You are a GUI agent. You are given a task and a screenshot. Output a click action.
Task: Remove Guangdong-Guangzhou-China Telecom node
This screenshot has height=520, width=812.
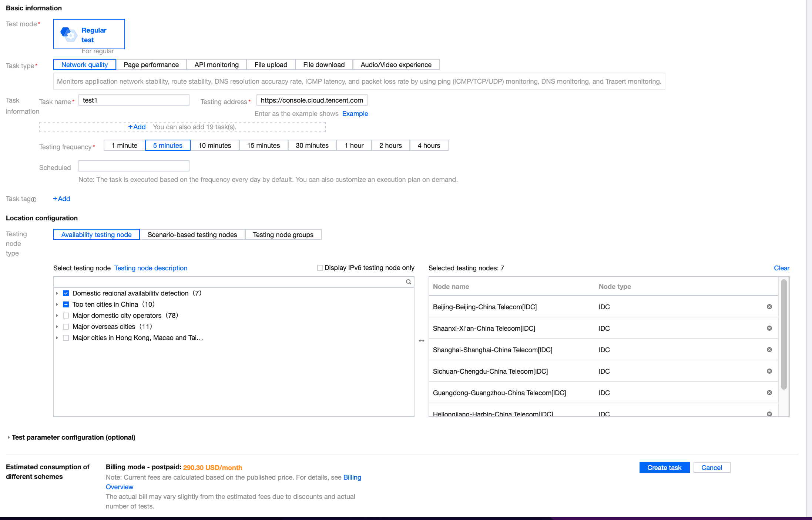pyautogui.click(x=769, y=393)
